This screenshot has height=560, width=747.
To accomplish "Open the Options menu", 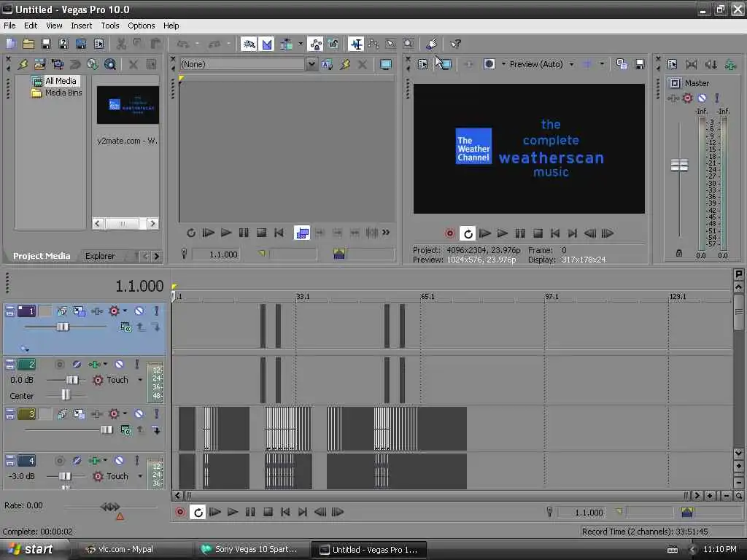I will coord(141,26).
